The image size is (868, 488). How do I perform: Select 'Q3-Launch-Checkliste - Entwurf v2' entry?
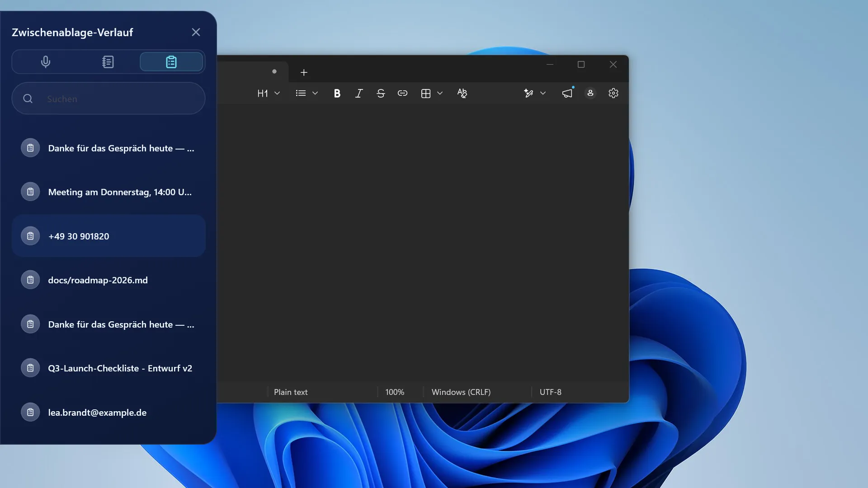[x=108, y=368]
